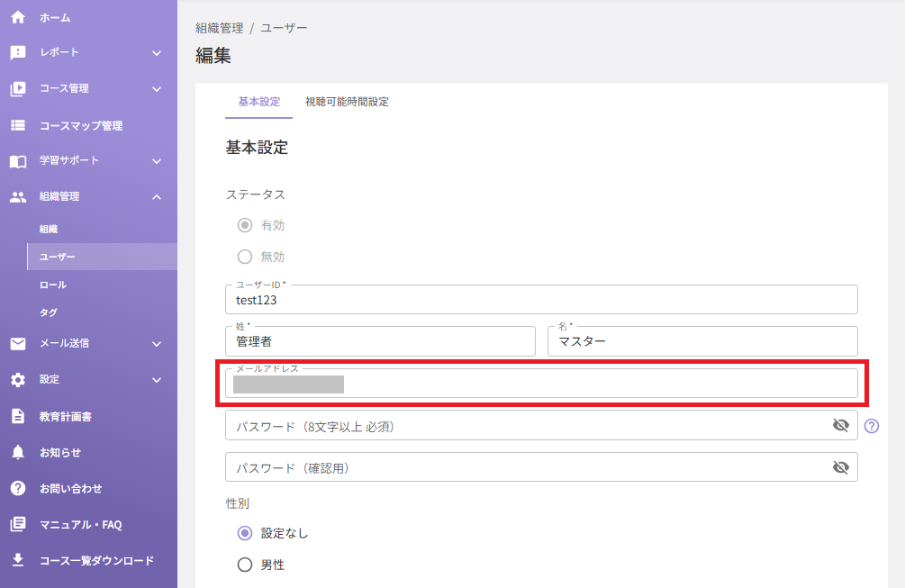
Task: Expand the コース管理 section arrow
Action: click(157, 89)
